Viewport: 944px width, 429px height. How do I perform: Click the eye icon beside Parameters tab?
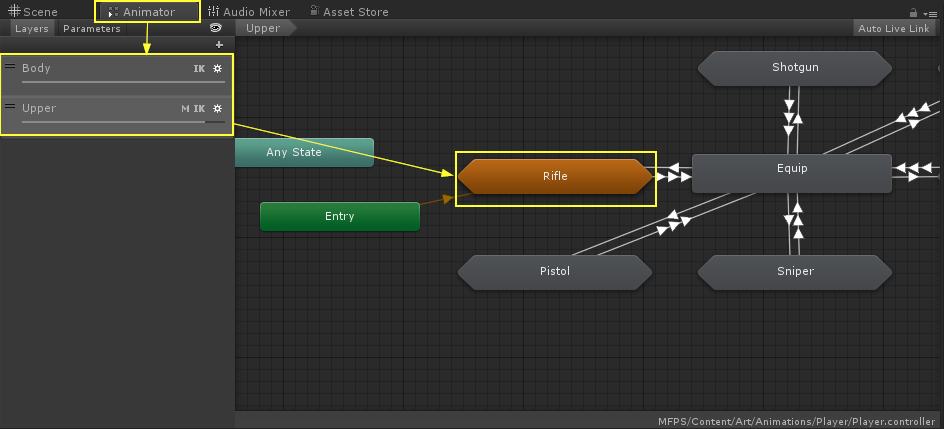pos(215,29)
